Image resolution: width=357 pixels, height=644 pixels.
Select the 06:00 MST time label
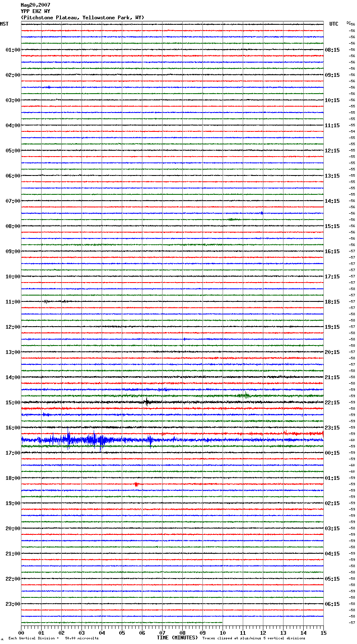click(x=13, y=176)
